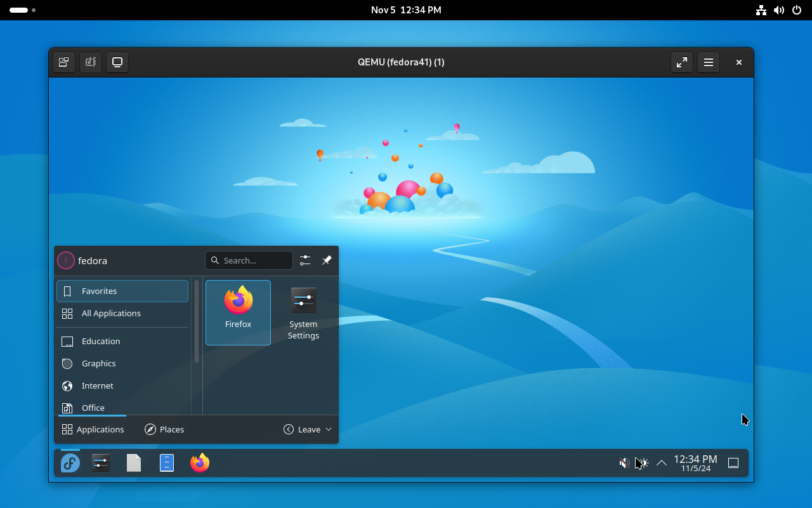Viewport: 812px width, 508px height.
Task: Open the Internet category
Action: tap(122, 385)
